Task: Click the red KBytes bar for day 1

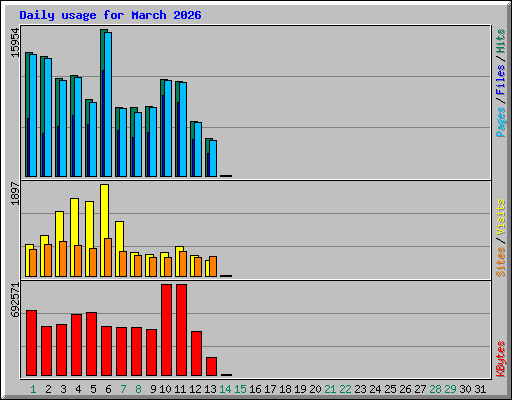Action: pos(31,343)
